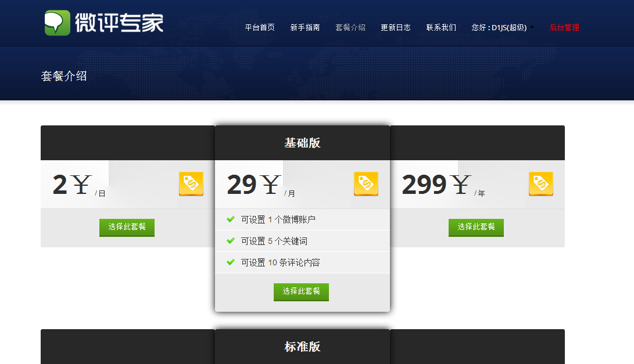634x364 pixels.
Task: Open the 更新日志 page
Action: [395, 27]
